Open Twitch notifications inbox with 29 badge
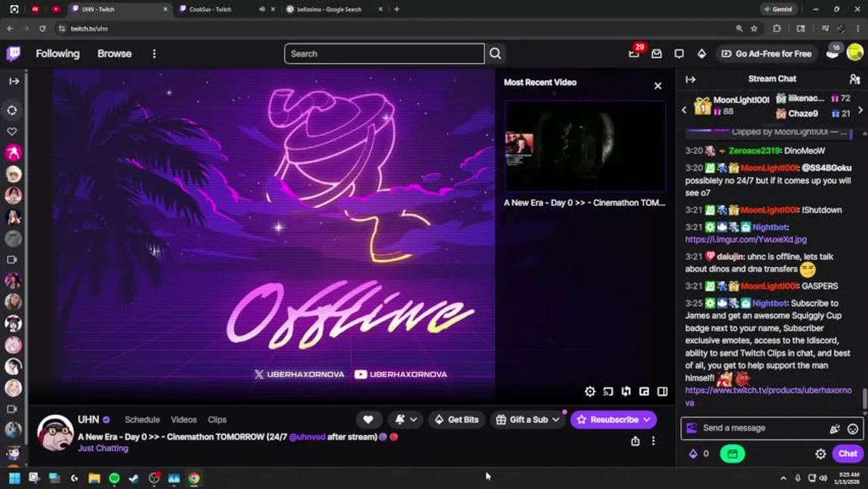The image size is (868, 489). coord(634,53)
